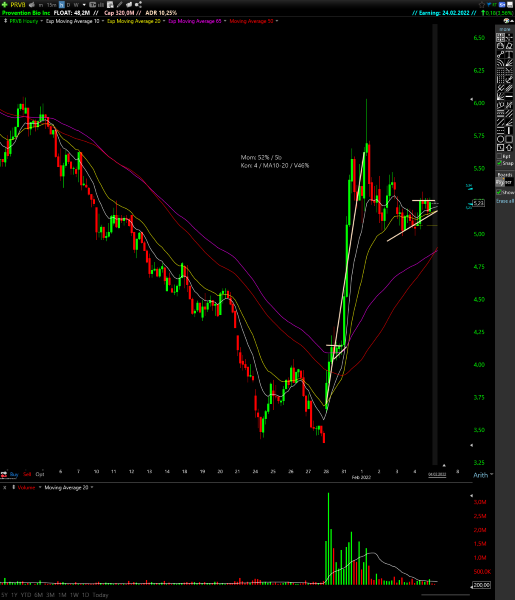Select the 6M time range
This screenshot has height=600, width=515.
click(39, 595)
